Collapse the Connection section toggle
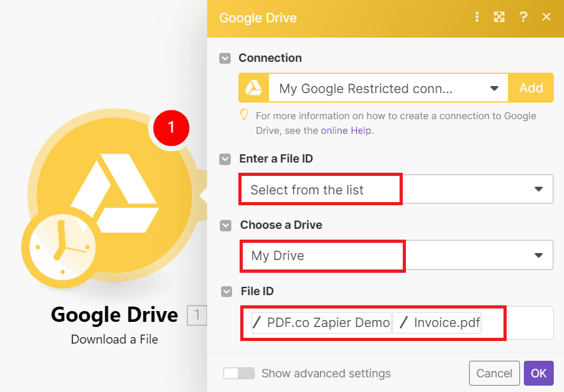 tap(225, 58)
